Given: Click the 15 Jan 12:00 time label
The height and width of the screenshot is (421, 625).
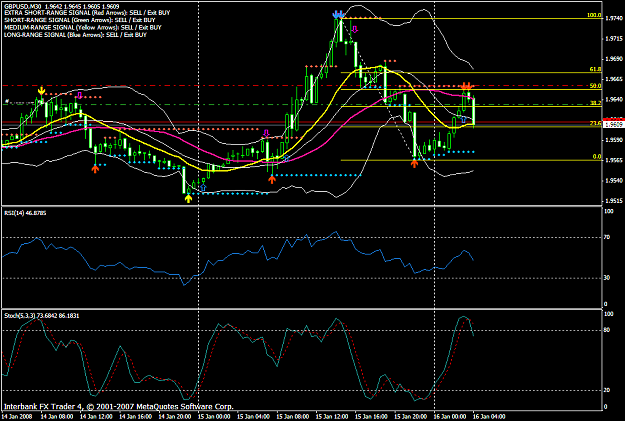Looking at the screenshot, I should click(332, 417).
